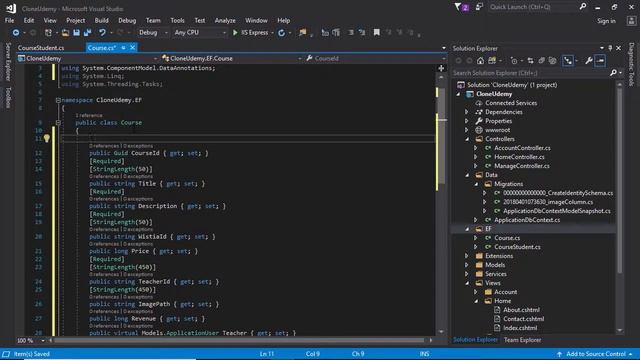This screenshot has width=640, height=360.
Task: Switch to the Team Explorer tab
Action: tap(522, 340)
